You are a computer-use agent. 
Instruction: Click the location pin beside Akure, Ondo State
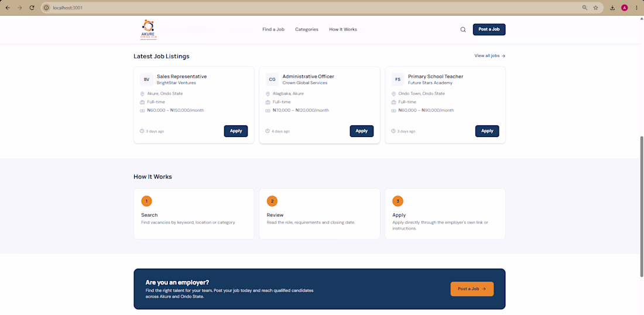click(142, 94)
